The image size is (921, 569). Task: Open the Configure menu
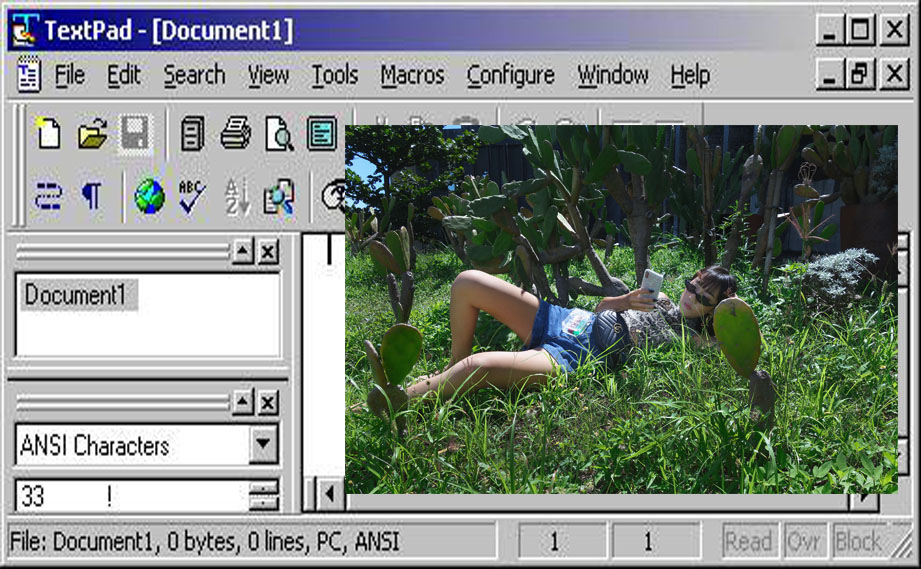coord(510,76)
